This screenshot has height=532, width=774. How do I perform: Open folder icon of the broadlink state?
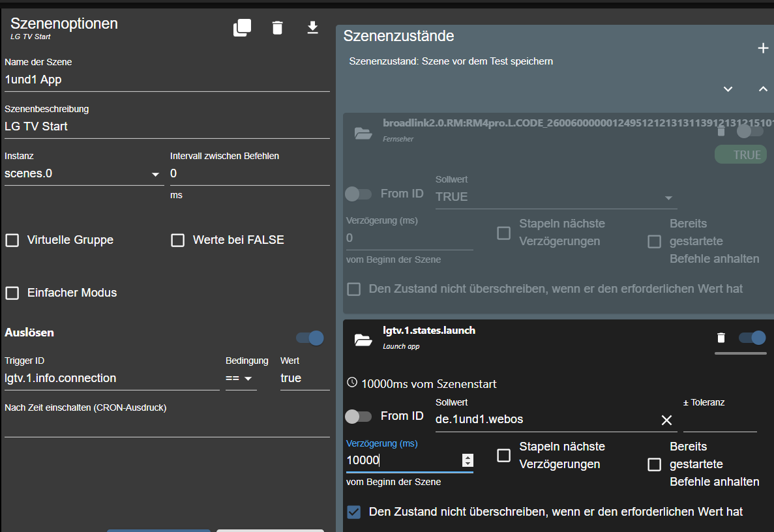363,134
